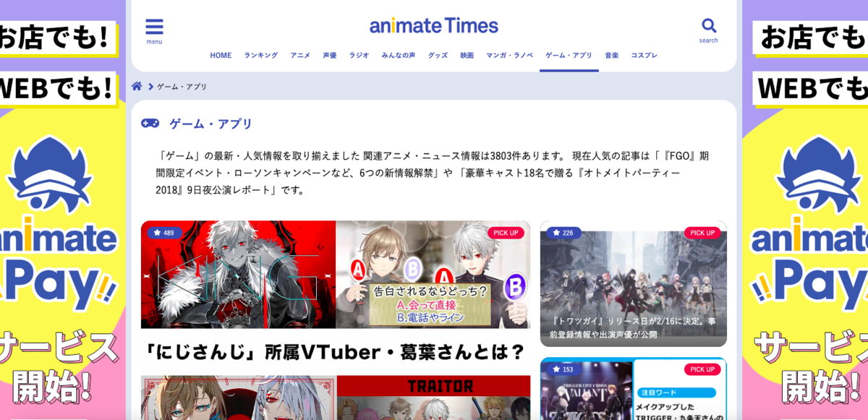Open the KING artwork thumbnail
The width and height of the screenshot is (868, 420).
coord(238,275)
